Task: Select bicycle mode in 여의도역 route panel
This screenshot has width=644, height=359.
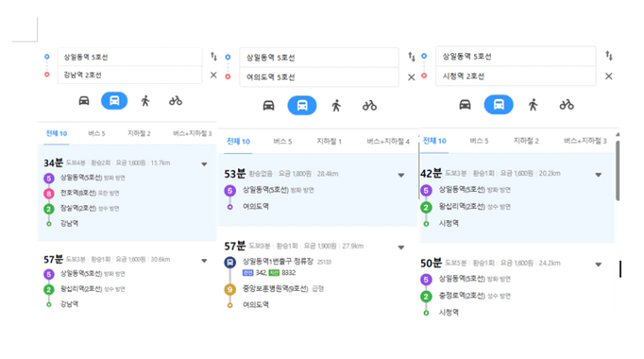Action: coord(369,106)
